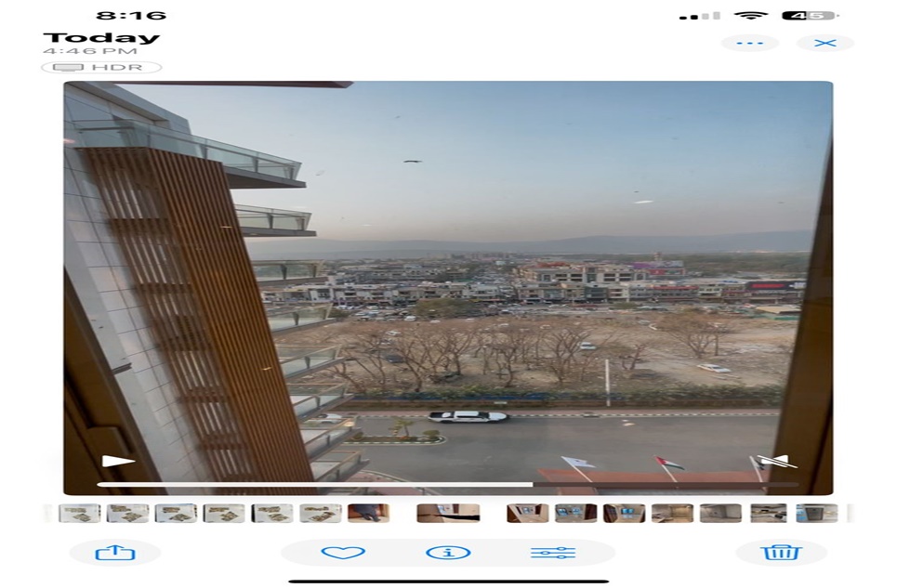The width and height of the screenshot is (897, 588).
Task: Tap the Today title
Action: 101,38
